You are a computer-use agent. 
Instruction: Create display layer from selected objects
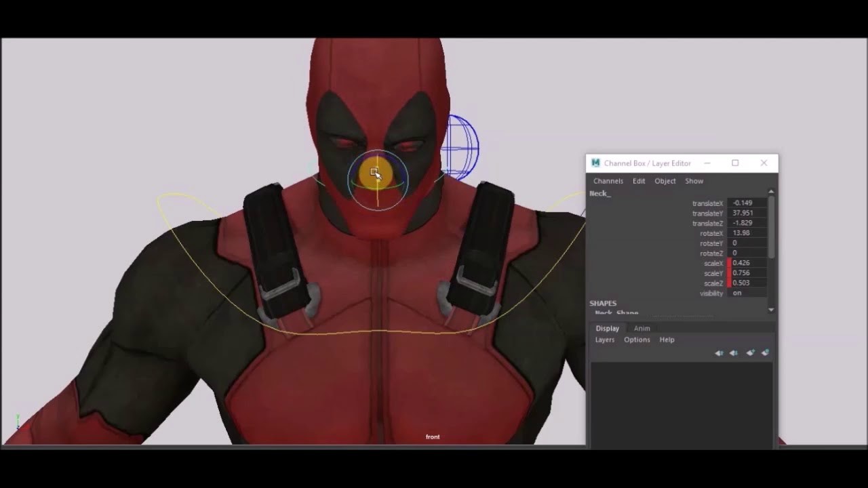tap(765, 352)
